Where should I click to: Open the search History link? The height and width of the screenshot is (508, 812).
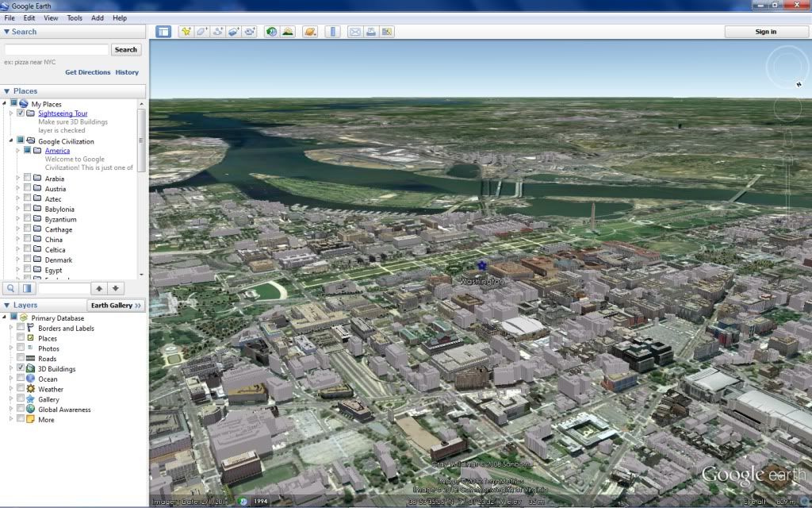click(x=127, y=72)
